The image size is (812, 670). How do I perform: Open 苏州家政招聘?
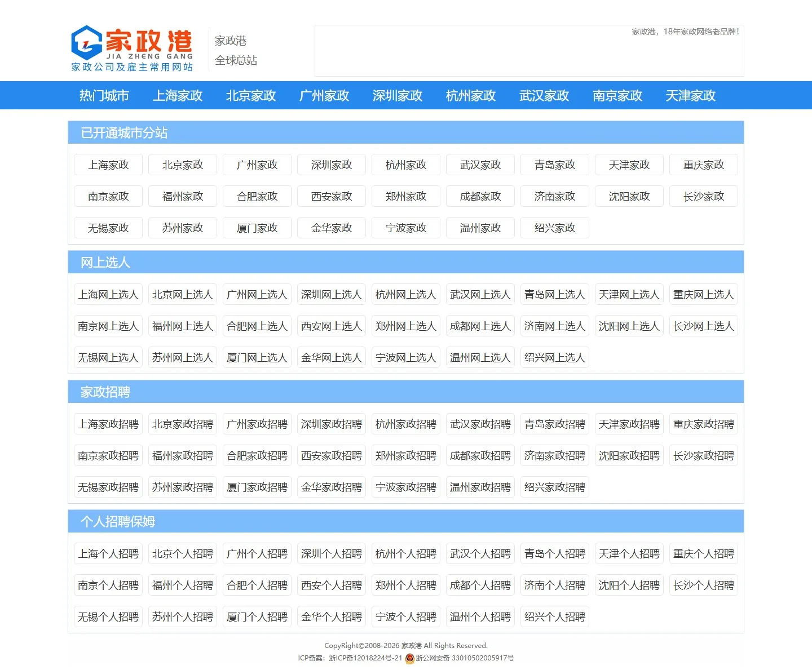pyautogui.click(x=183, y=487)
